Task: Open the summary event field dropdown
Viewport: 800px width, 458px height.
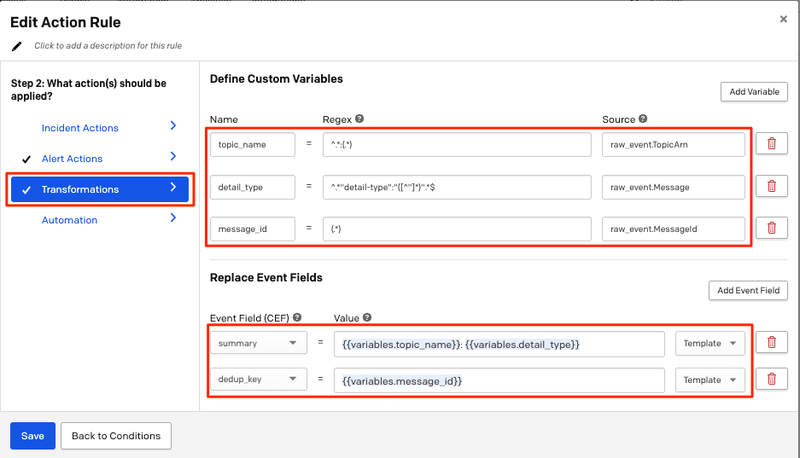Action: [259, 343]
